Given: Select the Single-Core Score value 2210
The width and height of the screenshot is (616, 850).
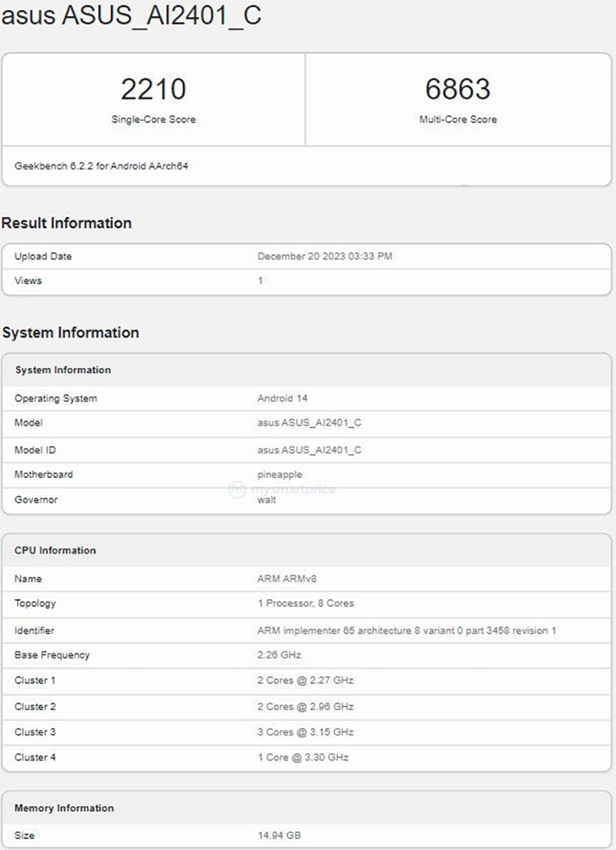Looking at the screenshot, I should pos(153,89).
